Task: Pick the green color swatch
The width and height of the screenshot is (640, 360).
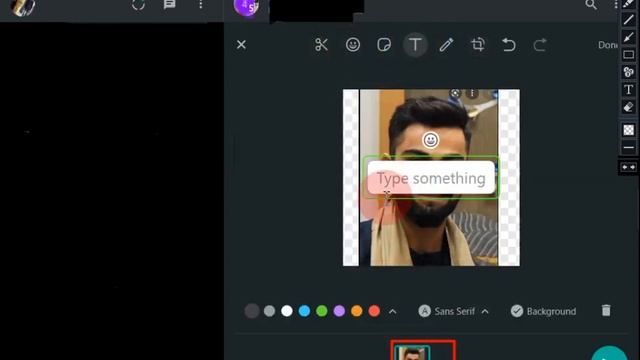Action: 322,311
